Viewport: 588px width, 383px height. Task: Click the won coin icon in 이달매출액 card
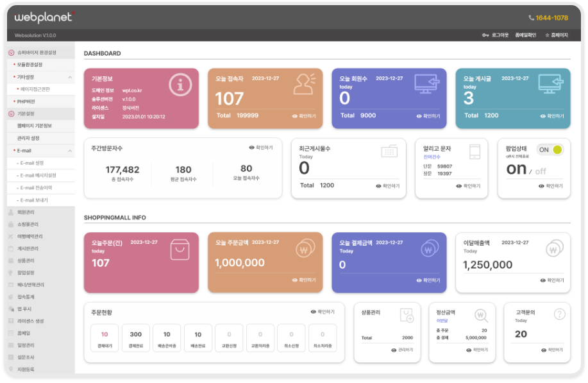[553, 249]
